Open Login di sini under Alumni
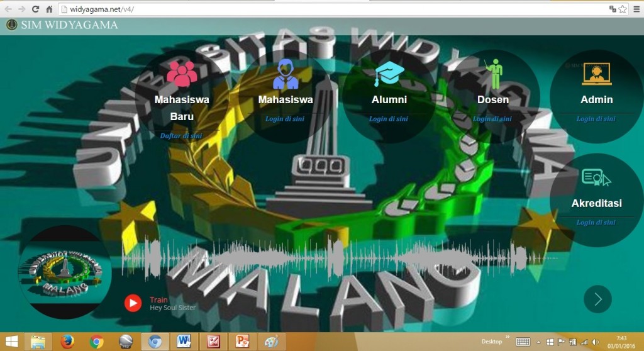644x351 pixels. 389,119
